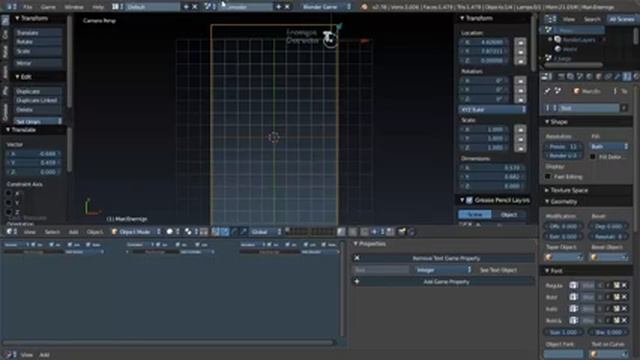This screenshot has height=360, width=640.
Task: Click the pivot point icon in 3D header
Action: 188,232
